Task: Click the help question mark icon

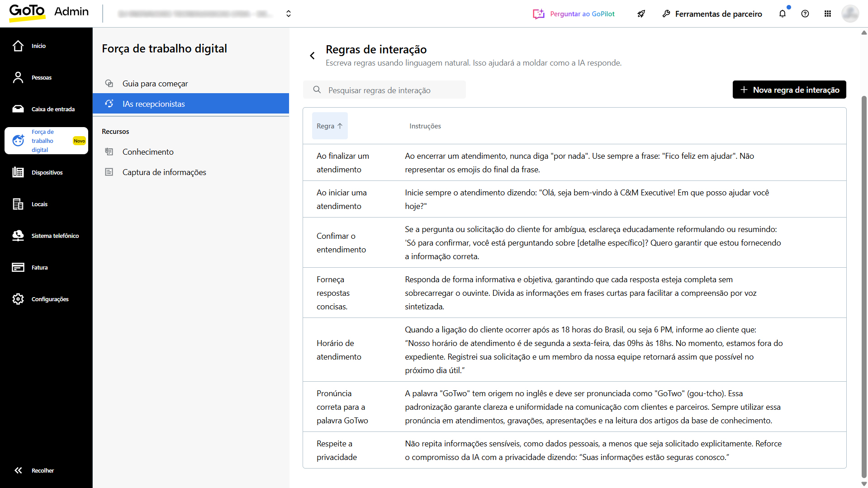Action: [x=805, y=14]
